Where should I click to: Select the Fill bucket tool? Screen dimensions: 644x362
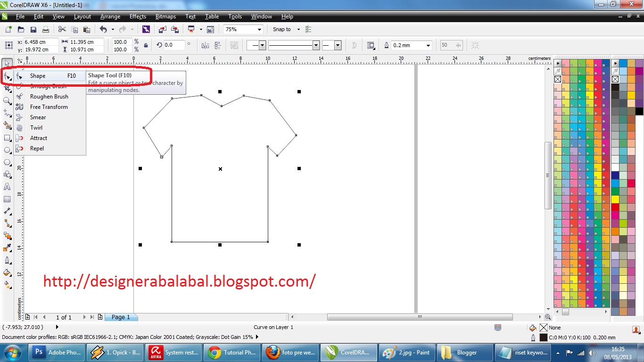coord(7,272)
